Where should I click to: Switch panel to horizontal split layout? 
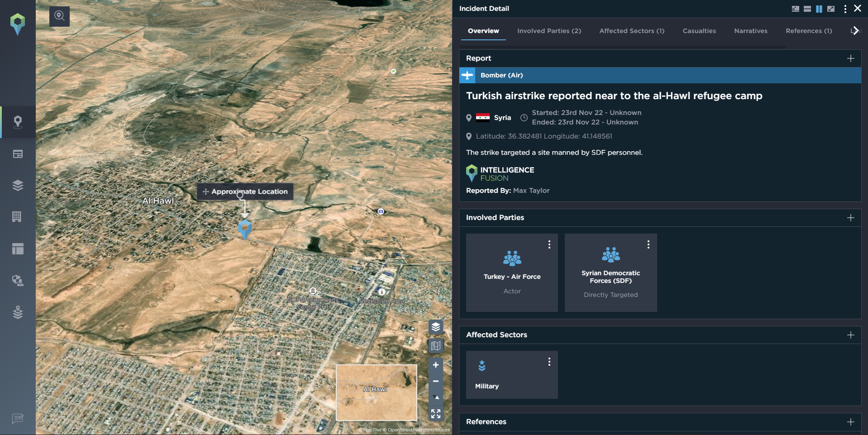pyautogui.click(x=807, y=9)
